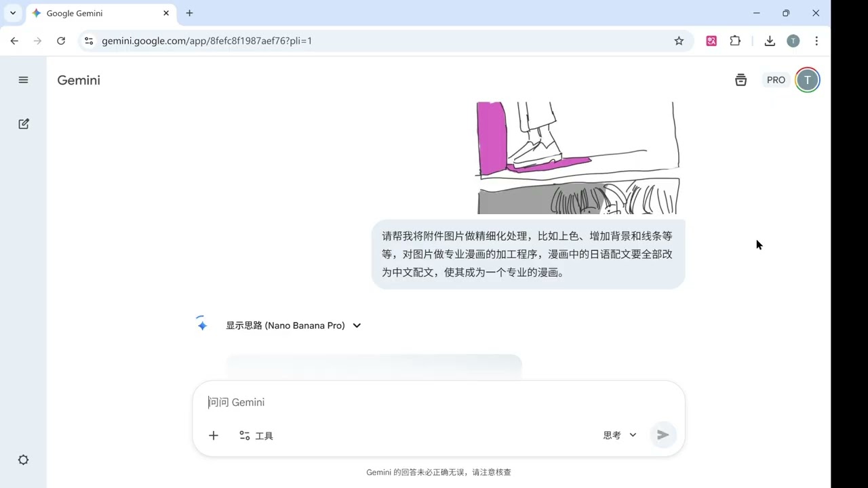Open the browser Downloads icon
This screenshot has height=488, width=868.
pyautogui.click(x=770, y=41)
